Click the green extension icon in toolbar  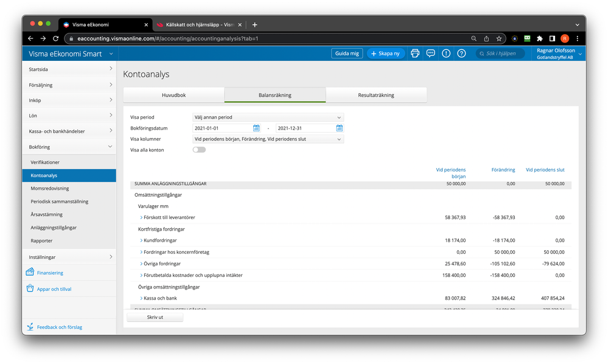(527, 38)
